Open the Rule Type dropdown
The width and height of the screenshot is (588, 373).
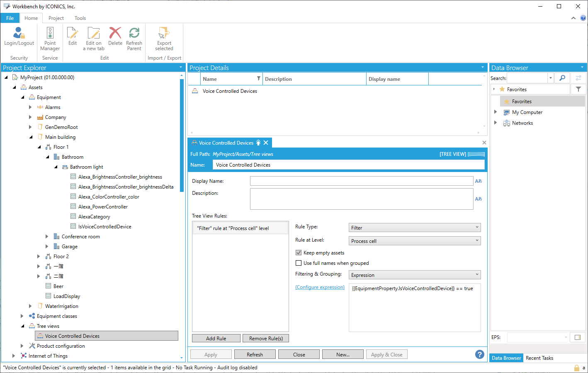click(415, 228)
